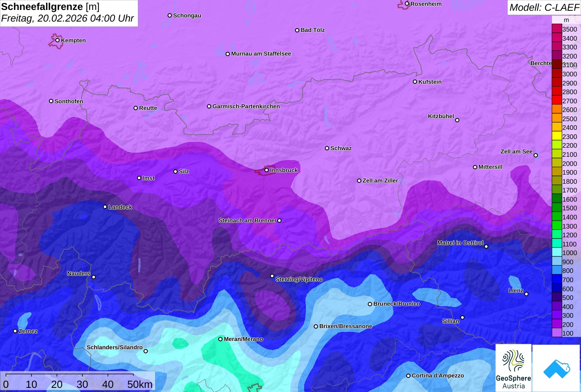Select the Kitzbühel marker circle
Viewport: 581px width, 392px height.
(x=457, y=120)
